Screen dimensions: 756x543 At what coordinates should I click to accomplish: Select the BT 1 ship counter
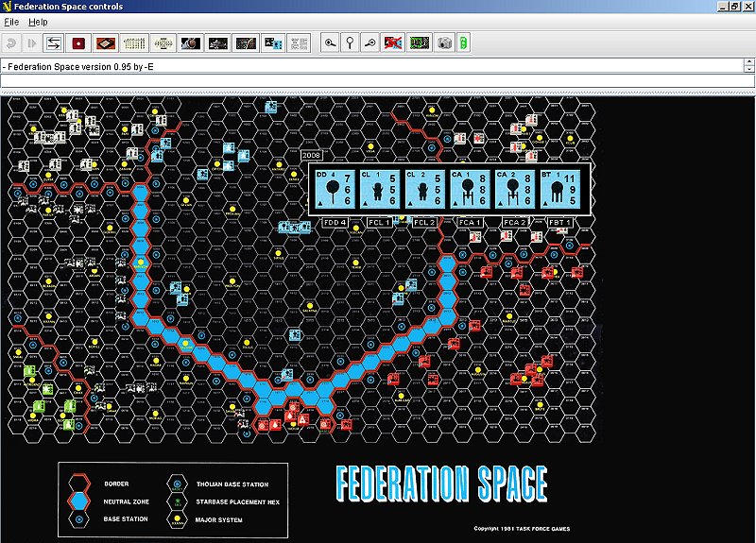coord(559,190)
